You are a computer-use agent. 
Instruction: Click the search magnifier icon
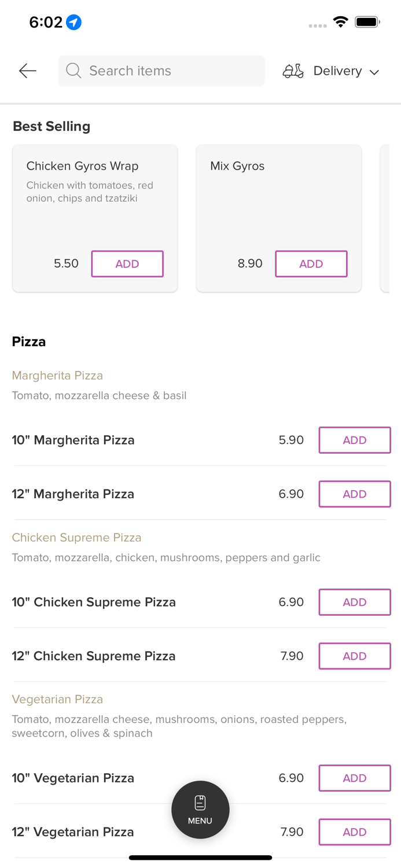pyautogui.click(x=73, y=71)
